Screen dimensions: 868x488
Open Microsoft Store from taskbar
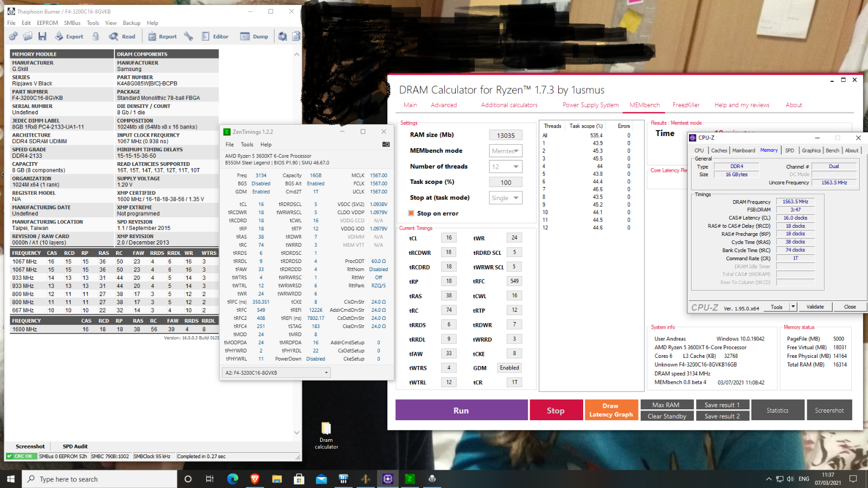tap(299, 479)
